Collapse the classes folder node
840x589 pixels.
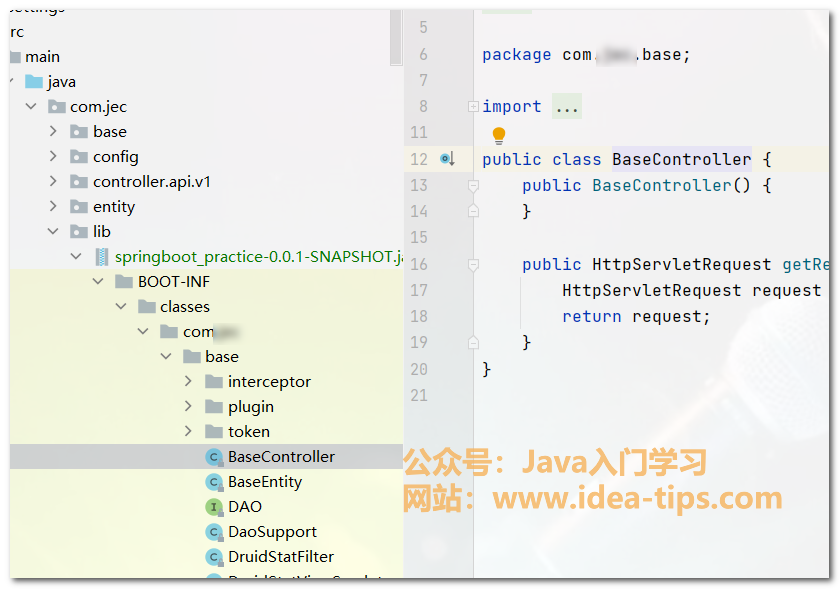(121, 307)
